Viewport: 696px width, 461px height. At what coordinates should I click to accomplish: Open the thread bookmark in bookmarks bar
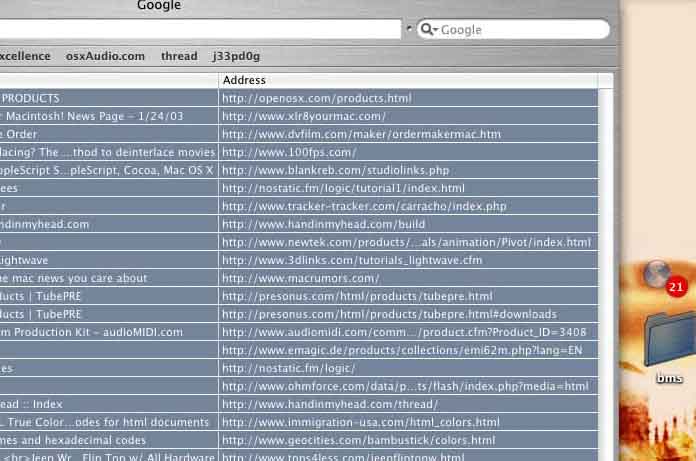pos(179,56)
